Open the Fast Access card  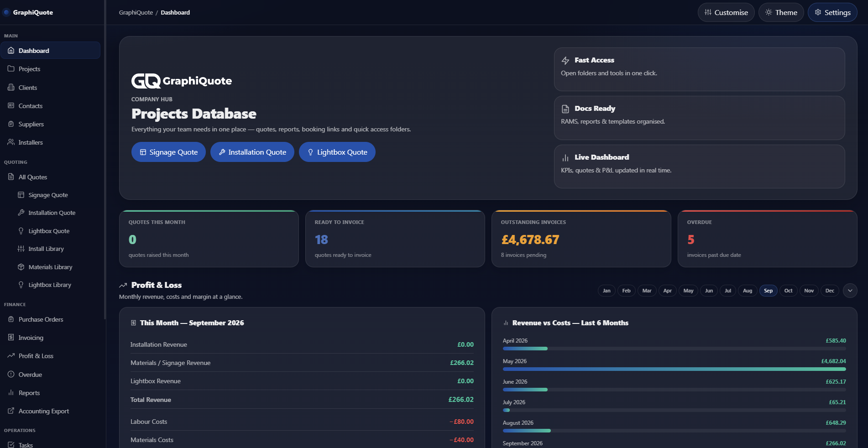[699, 69]
